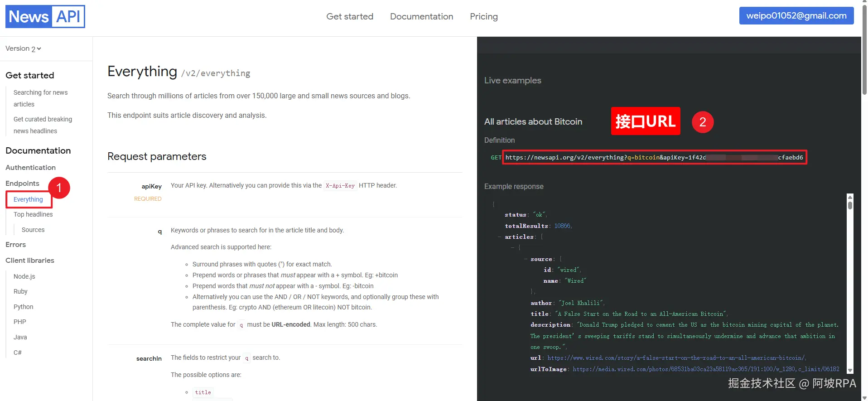
Task: Click the red number 2 annotation badge
Action: point(702,122)
